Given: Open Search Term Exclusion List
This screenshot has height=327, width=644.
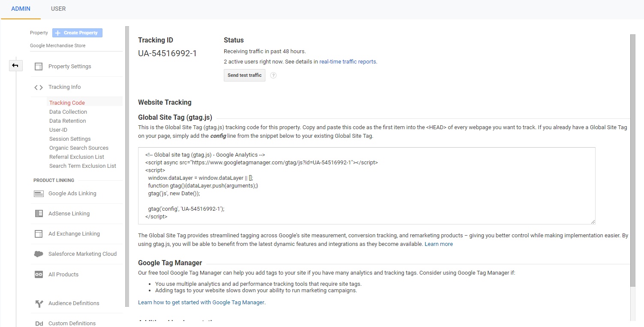Looking at the screenshot, I should point(83,166).
